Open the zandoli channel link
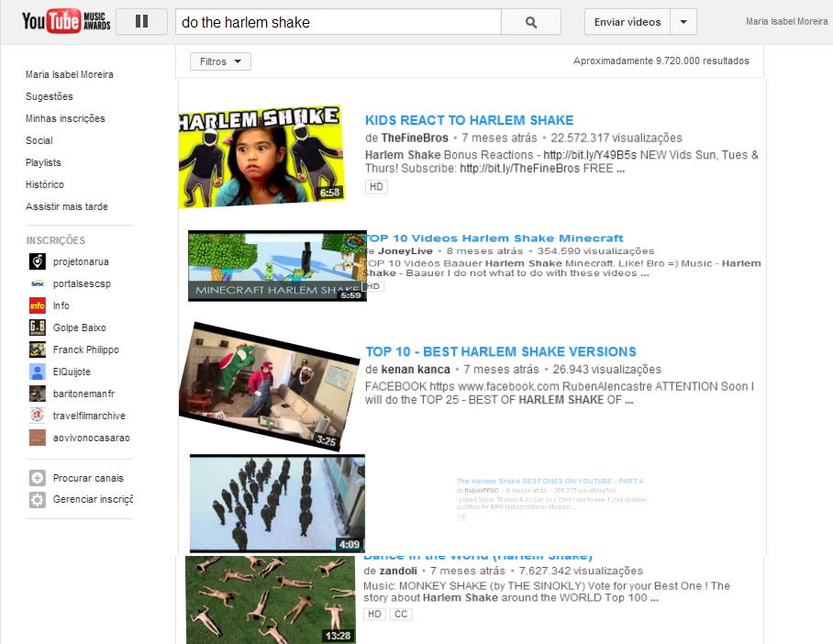This screenshot has width=833, height=644. [x=398, y=571]
